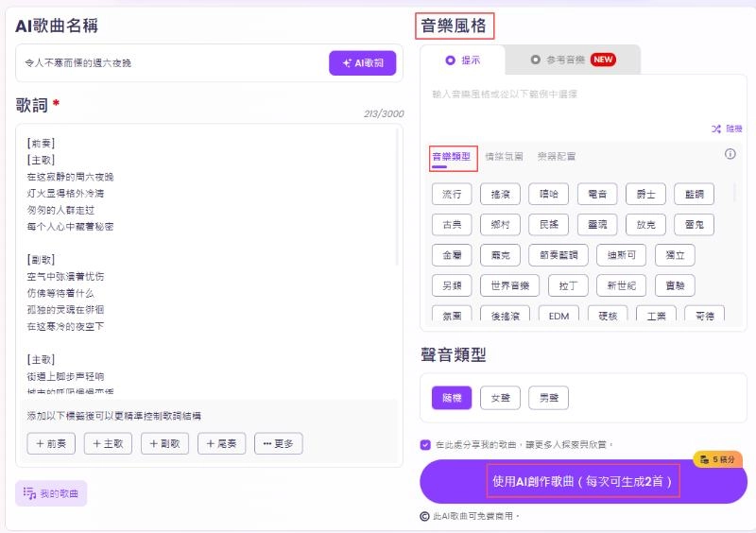Screen dimensions: 756x533
Task: Add a 副歌 chorus tag
Action: pos(164,444)
